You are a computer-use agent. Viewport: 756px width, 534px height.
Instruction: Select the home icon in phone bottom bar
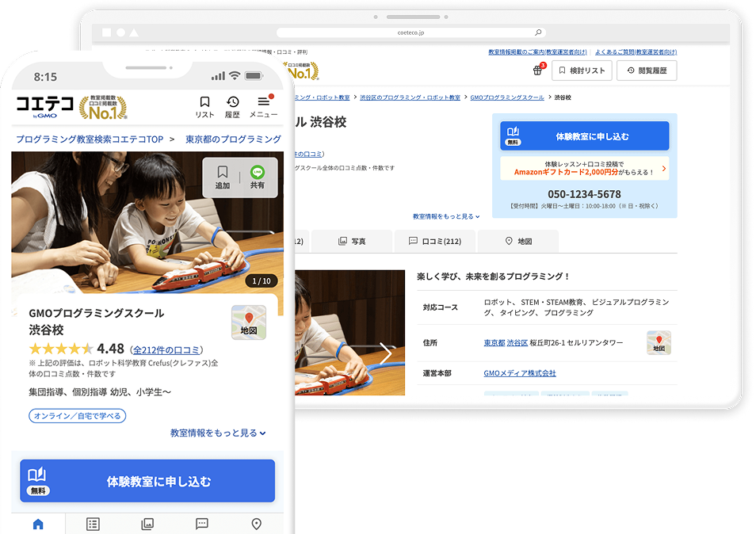click(x=38, y=524)
